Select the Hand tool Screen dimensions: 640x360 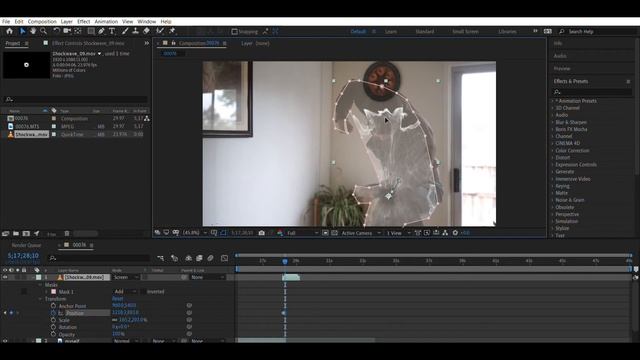(x=33, y=31)
